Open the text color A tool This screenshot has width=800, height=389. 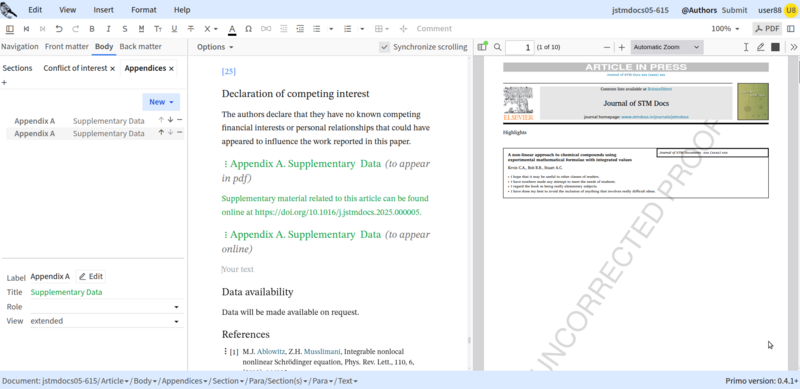click(x=232, y=29)
